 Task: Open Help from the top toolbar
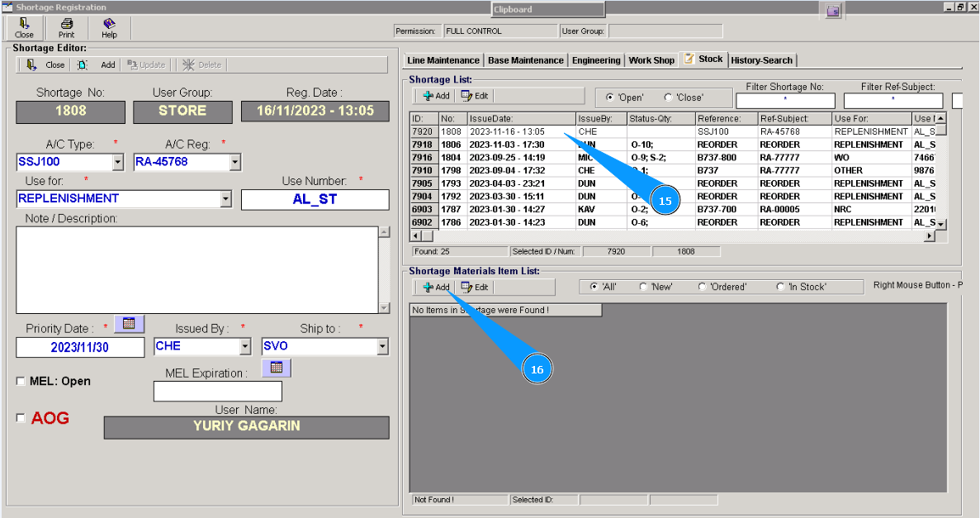coord(109,28)
